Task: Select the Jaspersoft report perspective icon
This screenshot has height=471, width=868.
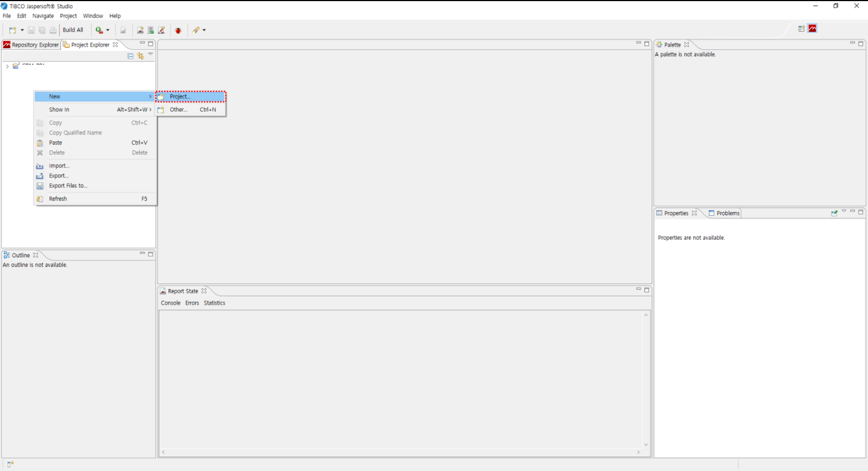Action: pyautogui.click(x=813, y=28)
